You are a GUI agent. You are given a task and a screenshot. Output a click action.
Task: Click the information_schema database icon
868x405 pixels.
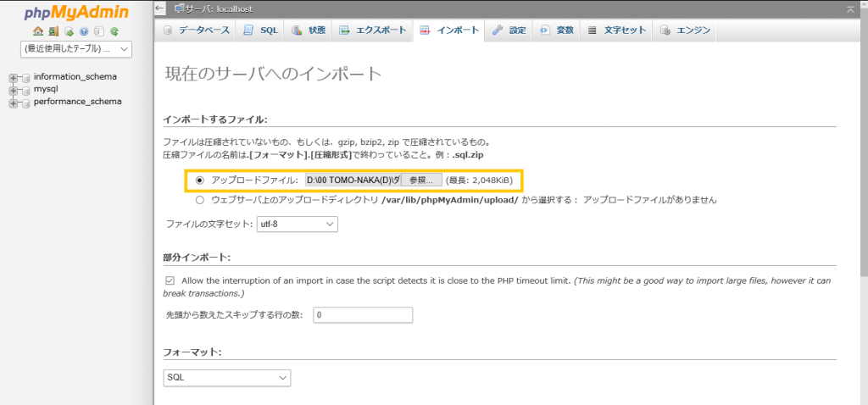coord(26,78)
